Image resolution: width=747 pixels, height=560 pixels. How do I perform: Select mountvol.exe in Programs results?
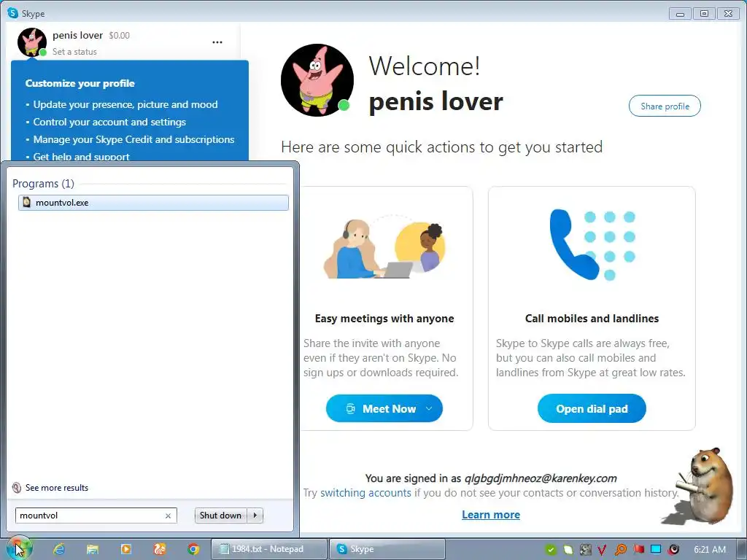tap(153, 203)
